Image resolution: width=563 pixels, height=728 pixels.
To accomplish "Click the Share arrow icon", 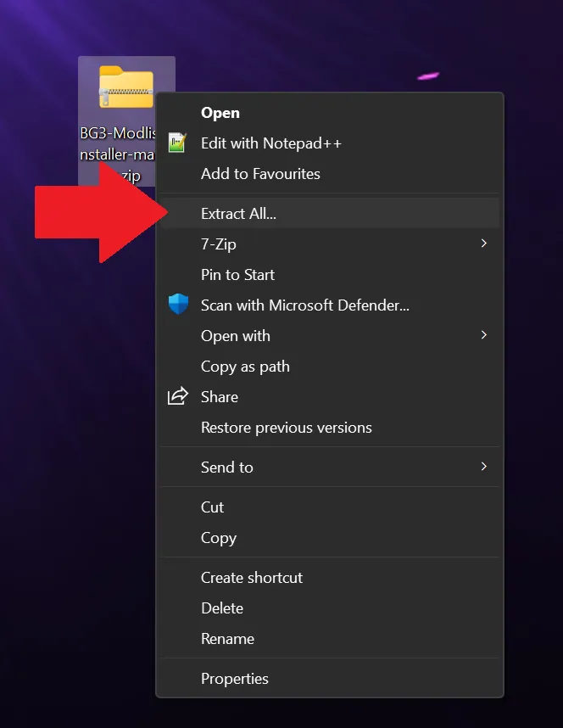I will point(178,396).
